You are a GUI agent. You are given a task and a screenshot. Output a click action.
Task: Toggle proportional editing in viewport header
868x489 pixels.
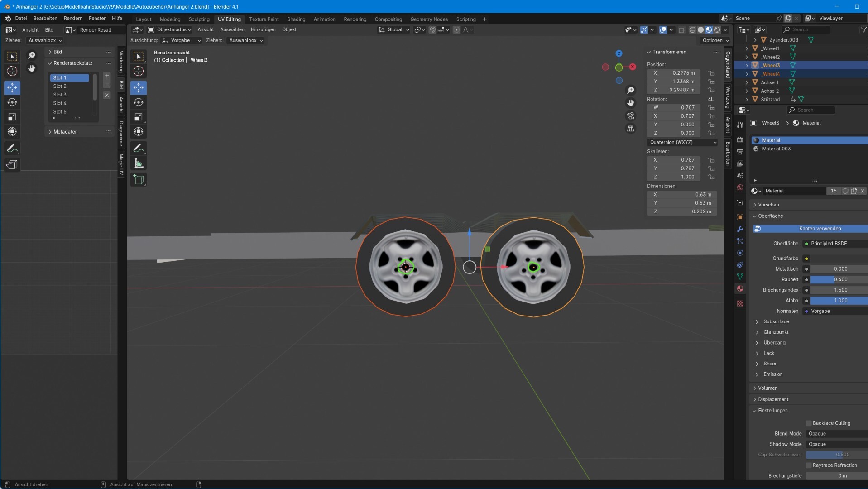click(456, 29)
